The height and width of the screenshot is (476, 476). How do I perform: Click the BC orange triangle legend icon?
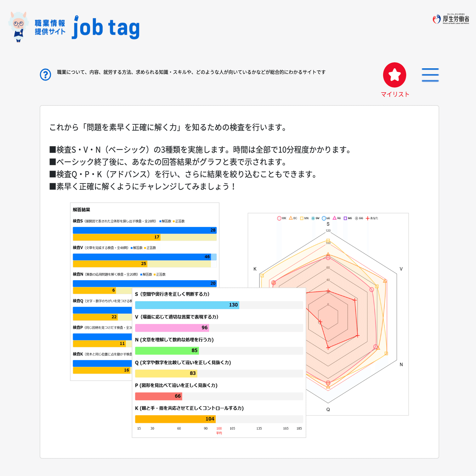[x=291, y=218]
